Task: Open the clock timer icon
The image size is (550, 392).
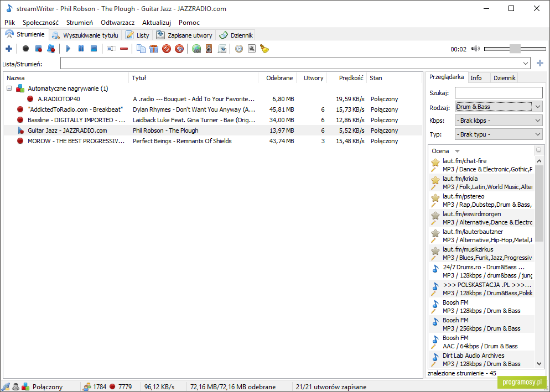Action: 239,49
